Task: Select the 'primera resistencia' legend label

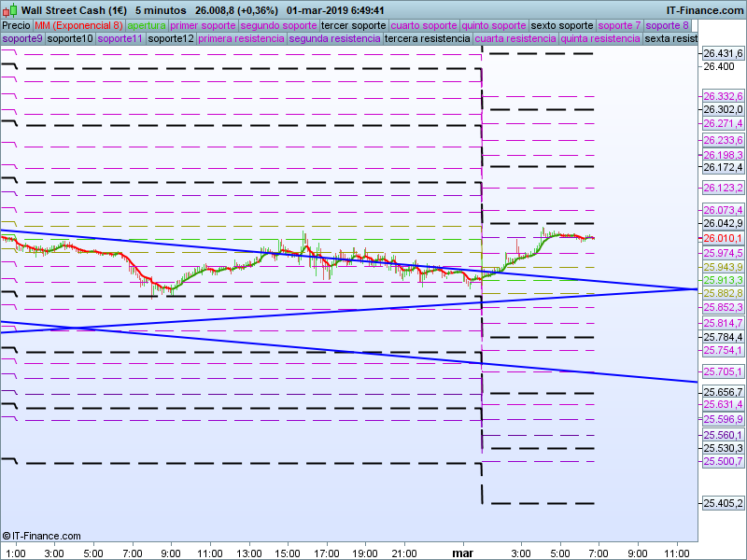Action: (x=241, y=38)
